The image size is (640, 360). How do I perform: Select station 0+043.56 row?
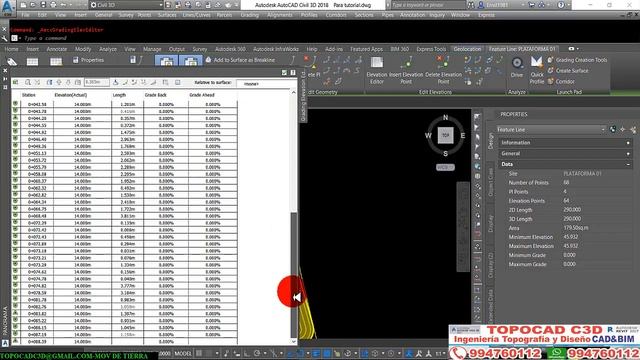[x=124, y=104]
